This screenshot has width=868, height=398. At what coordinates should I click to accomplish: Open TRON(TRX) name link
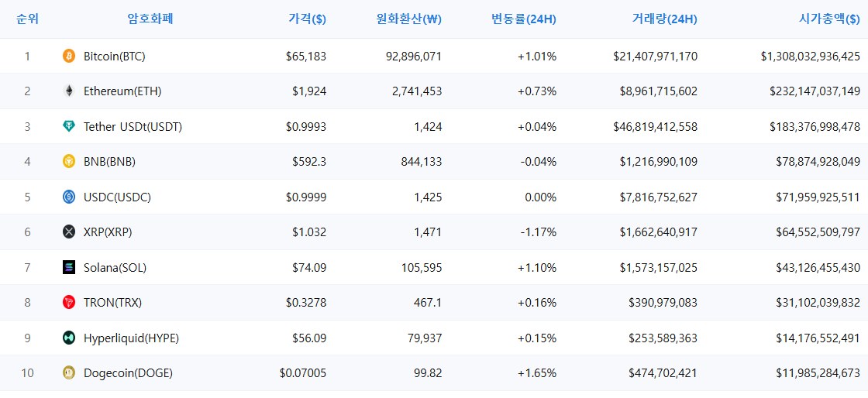click(113, 303)
